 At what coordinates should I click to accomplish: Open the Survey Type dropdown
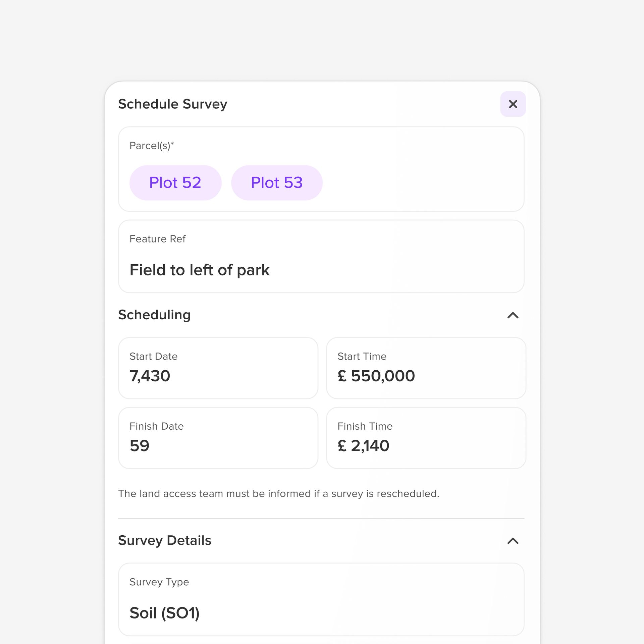tap(321, 599)
